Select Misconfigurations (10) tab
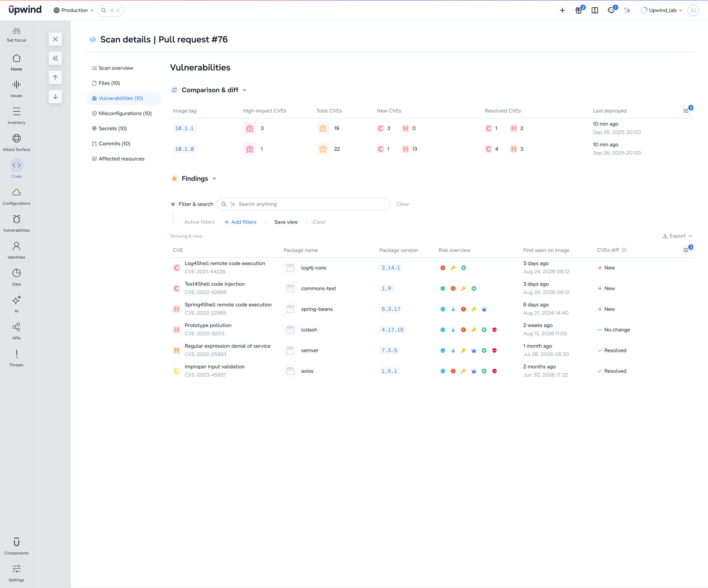Viewport: 708px width, 588px height. tap(123, 113)
